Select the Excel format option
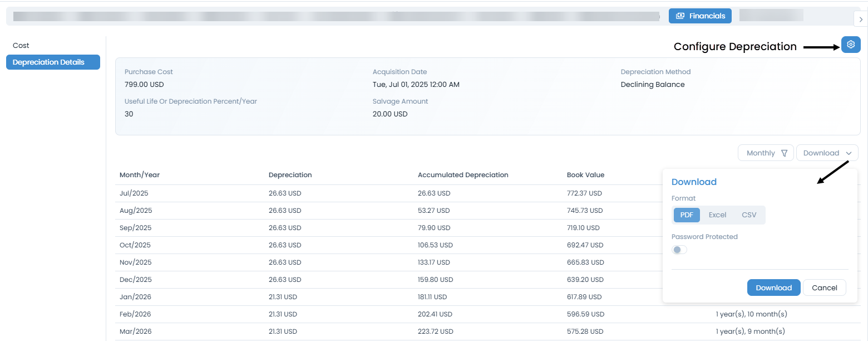Screen dimensions: 868x341 pyautogui.click(x=717, y=215)
